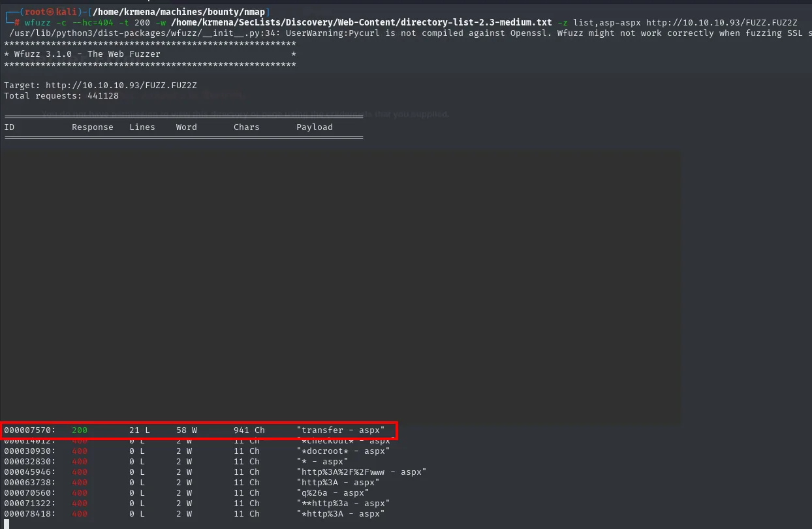The width and height of the screenshot is (812, 529).
Task: Click result ID 000078418
Action: click(30, 514)
